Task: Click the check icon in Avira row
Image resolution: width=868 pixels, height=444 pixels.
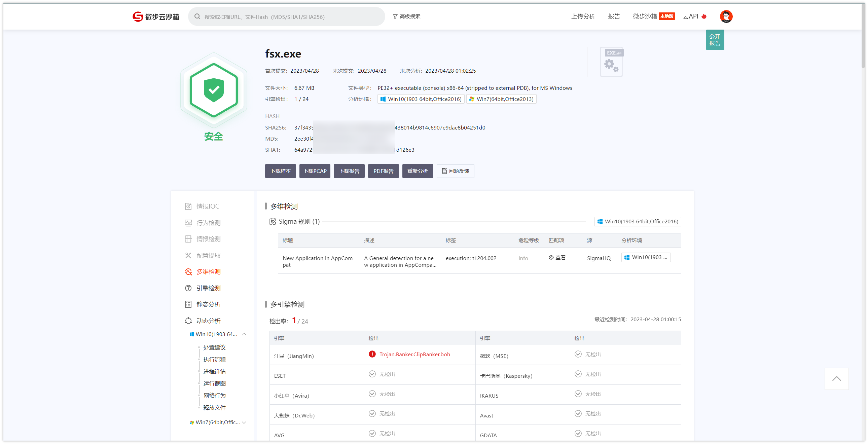Action: 372,394
